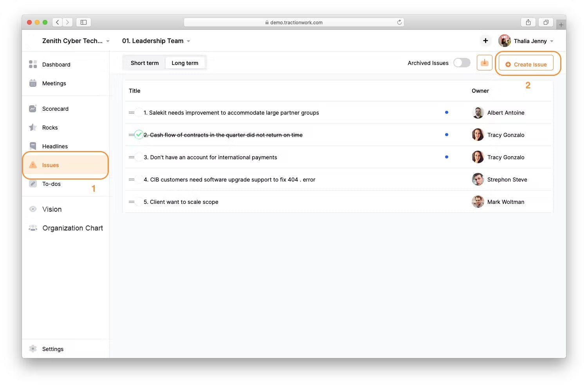Viewport: 588px width, 387px height.
Task: Click the Safari share icon
Action: pos(528,22)
